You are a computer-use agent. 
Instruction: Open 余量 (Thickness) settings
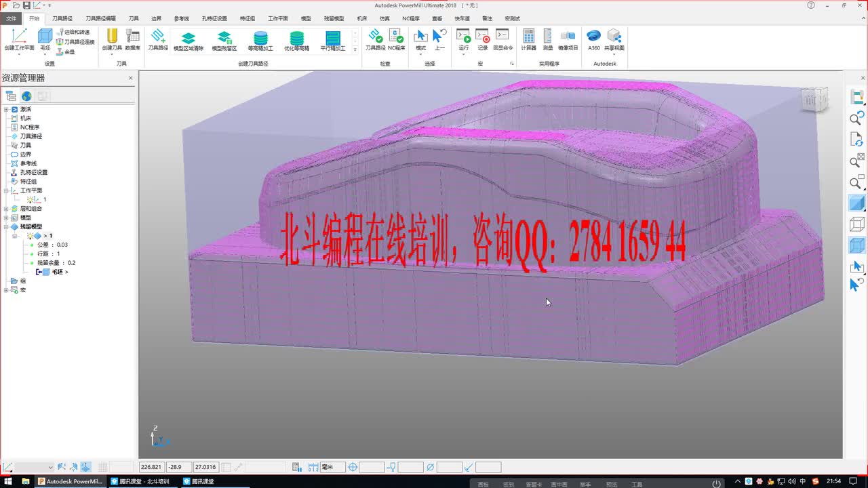tap(66, 52)
